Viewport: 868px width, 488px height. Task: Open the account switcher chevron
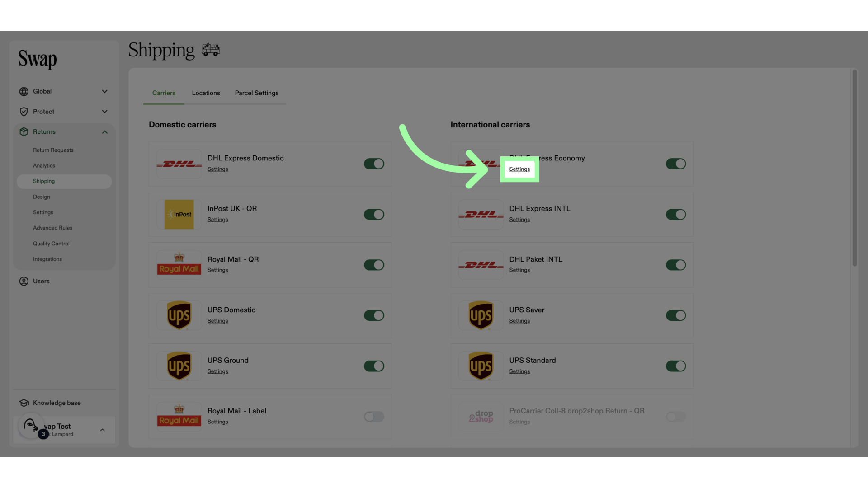103,430
